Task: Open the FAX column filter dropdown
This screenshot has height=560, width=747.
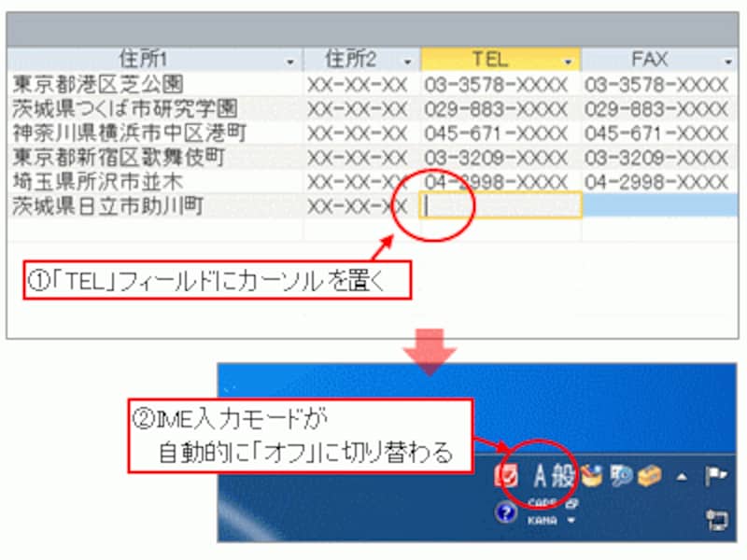Action: [727, 62]
